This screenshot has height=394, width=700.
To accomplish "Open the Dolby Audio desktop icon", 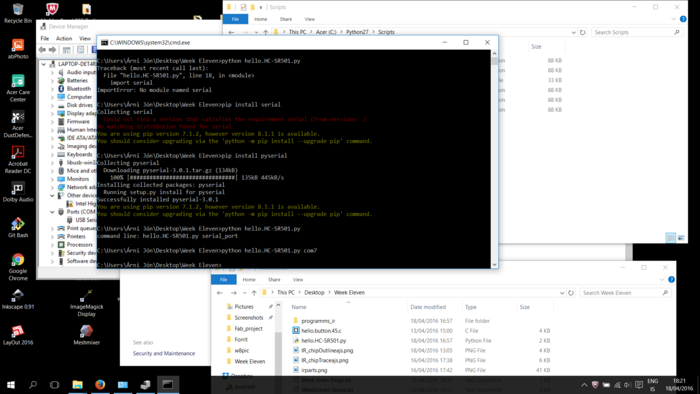I will coord(18,192).
